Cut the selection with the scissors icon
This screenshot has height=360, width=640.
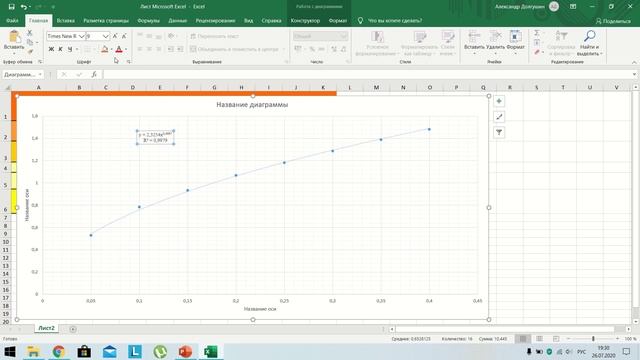point(30,33)
